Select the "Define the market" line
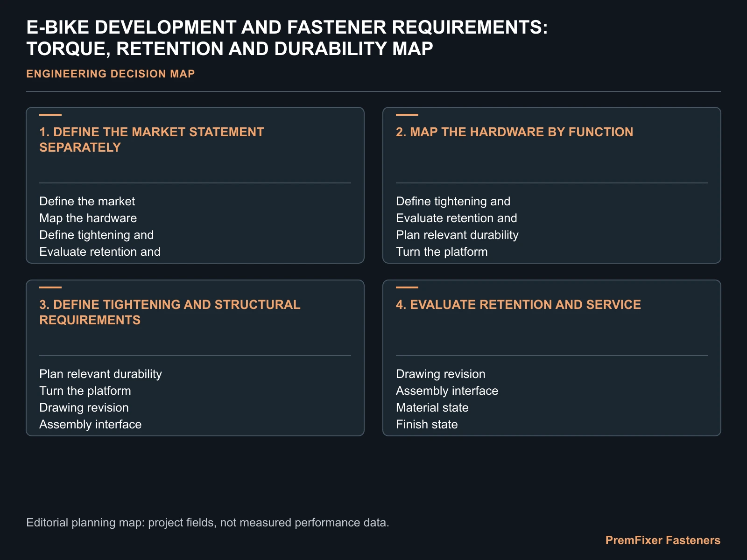 tap(87, 201)
